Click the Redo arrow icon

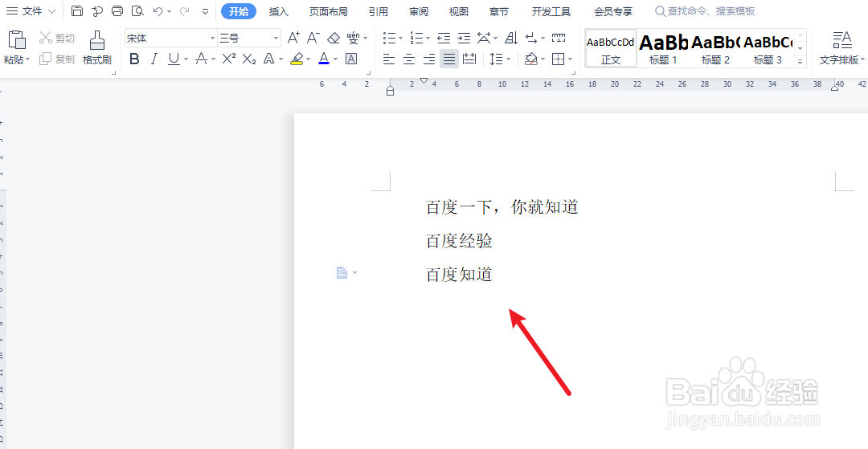(184, 11)
